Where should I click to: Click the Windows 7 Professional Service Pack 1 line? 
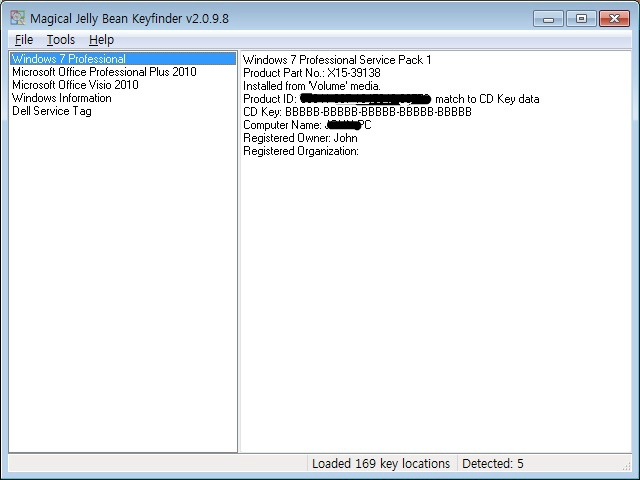(x=337, y=60)
